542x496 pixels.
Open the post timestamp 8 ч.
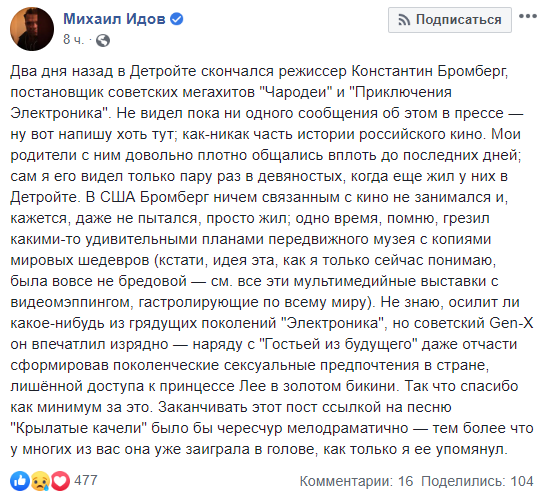click(x=73, y=40)
